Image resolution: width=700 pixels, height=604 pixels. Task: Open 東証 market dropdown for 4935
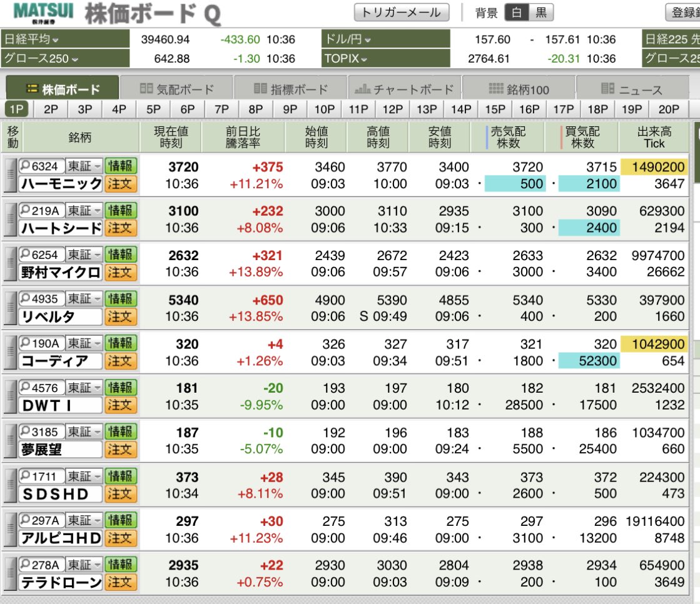tap(84, 298)
